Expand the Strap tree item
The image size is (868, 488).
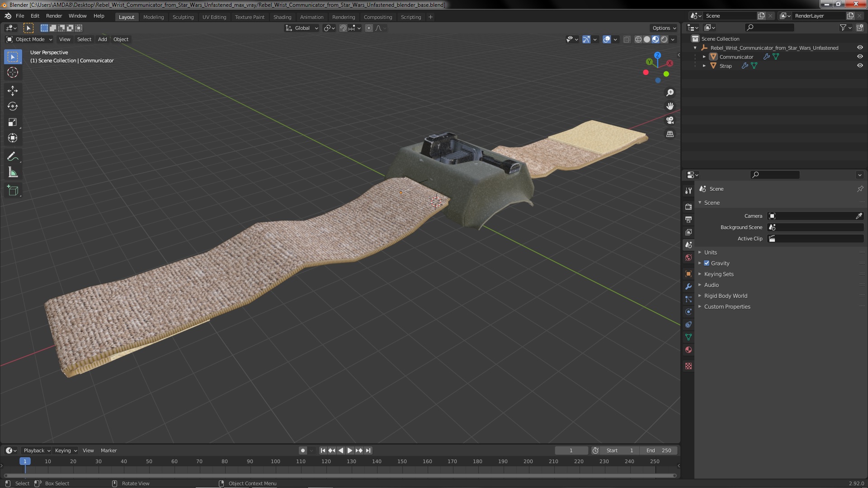704,66
